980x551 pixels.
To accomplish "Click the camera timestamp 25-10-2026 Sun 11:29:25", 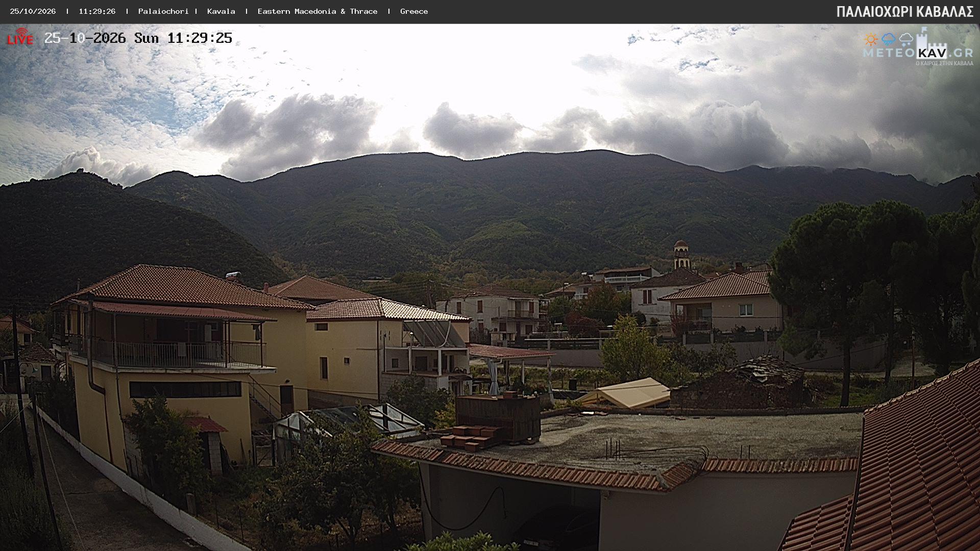I will pos(138,38).
